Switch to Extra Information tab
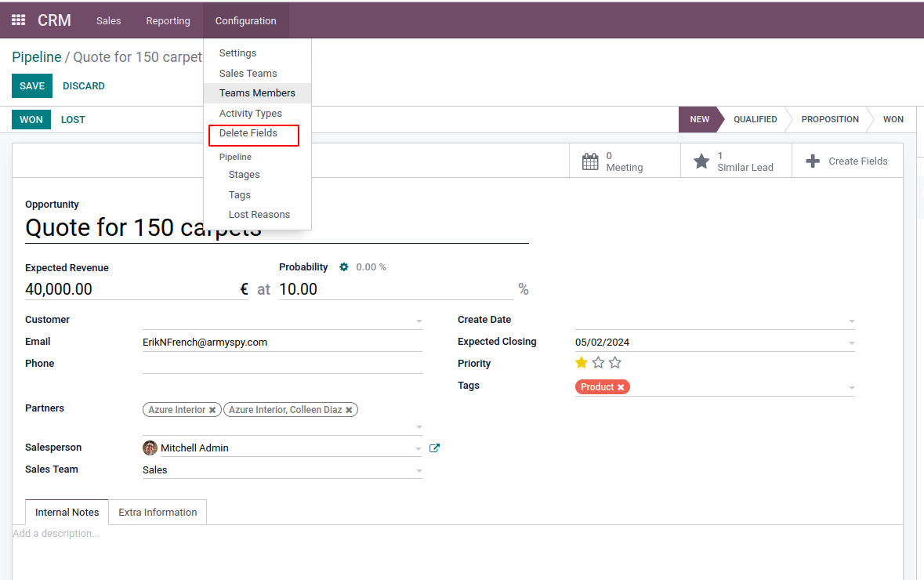The image size is (924, 580). (x=158, y=513)
